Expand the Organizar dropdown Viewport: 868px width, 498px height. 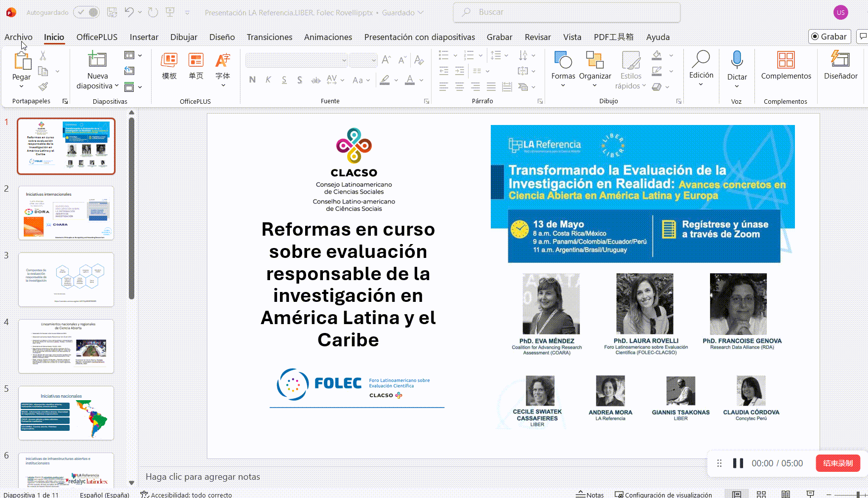pos(594,86)
